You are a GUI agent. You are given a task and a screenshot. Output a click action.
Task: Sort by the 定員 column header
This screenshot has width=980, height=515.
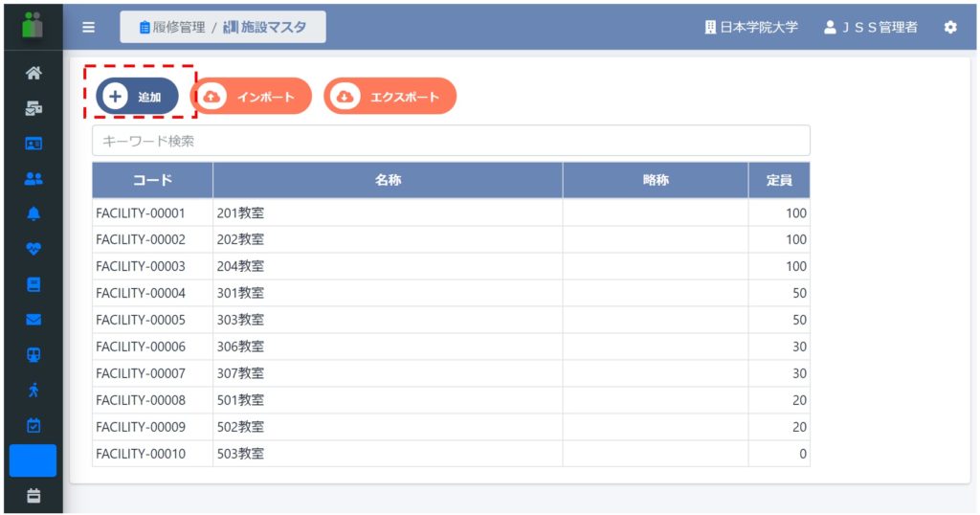click(779, 180)
